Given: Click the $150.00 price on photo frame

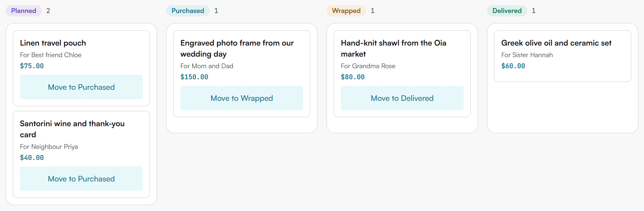Looking at the screenshot, I should pos(194,77).
